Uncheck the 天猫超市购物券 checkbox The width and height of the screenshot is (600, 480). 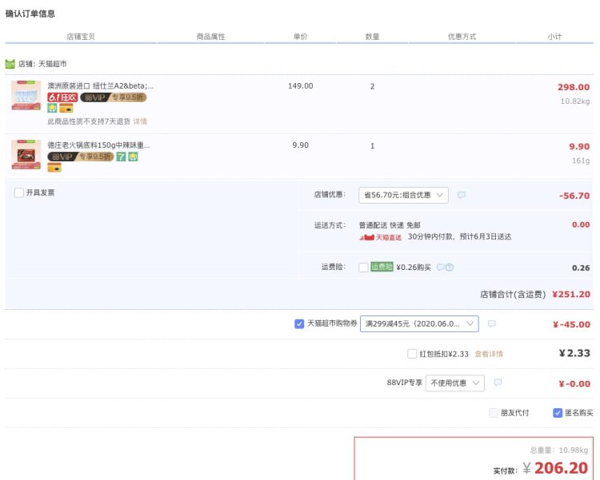[299, 324]
